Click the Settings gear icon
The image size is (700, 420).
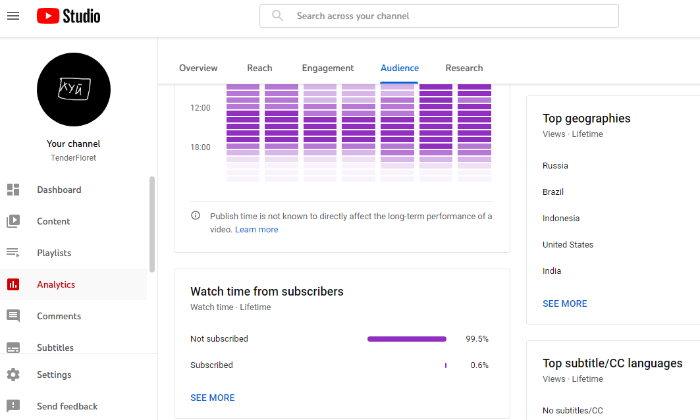point(13,374)
